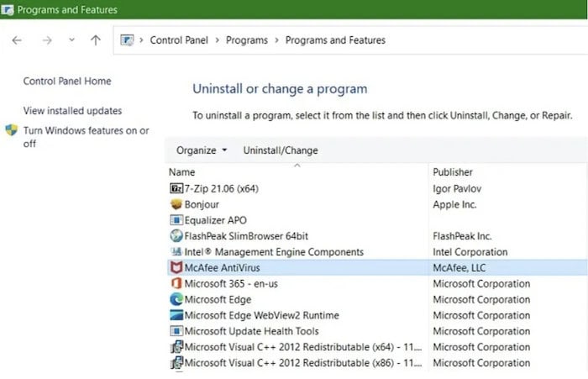Click the McAfee shield icon
The image size is (588, 379).
pos(176,267)
